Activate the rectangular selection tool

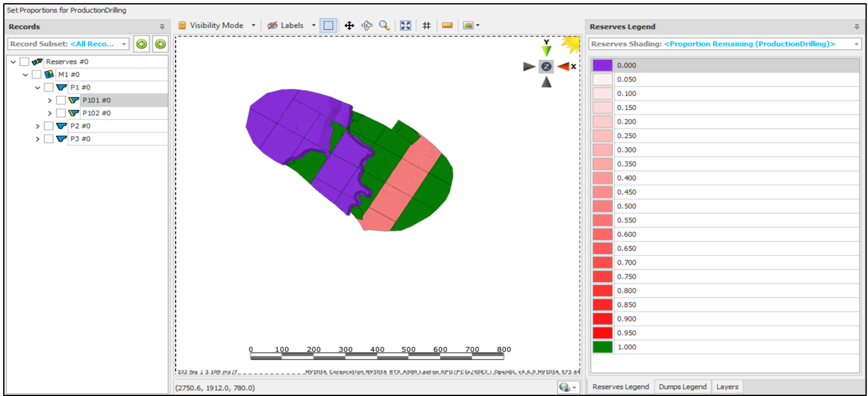328,26
